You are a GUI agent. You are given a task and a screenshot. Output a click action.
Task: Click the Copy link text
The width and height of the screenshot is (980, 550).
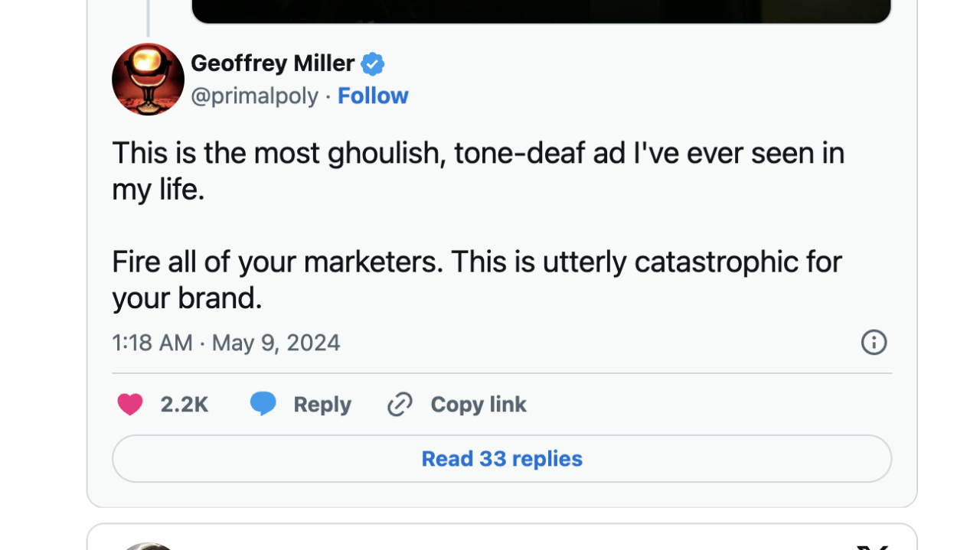(x=479, y=404)
